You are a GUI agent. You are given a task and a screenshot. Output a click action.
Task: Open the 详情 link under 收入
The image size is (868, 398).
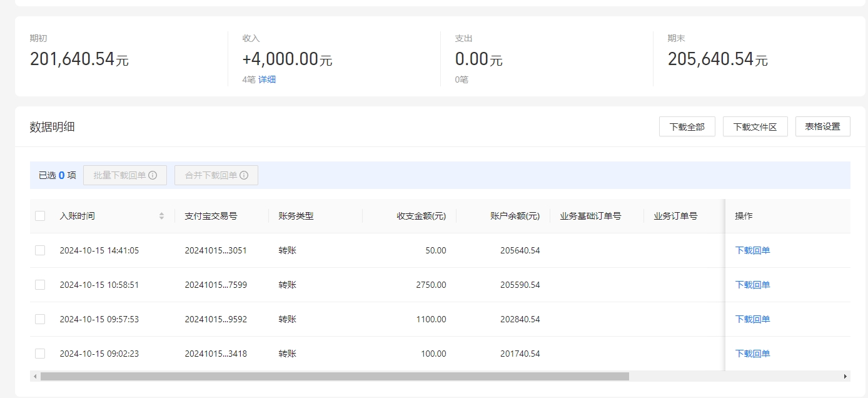pos(267,79)
